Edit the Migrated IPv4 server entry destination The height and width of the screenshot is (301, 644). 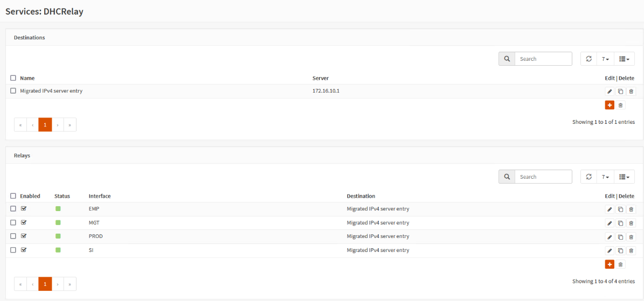(610, 92)
